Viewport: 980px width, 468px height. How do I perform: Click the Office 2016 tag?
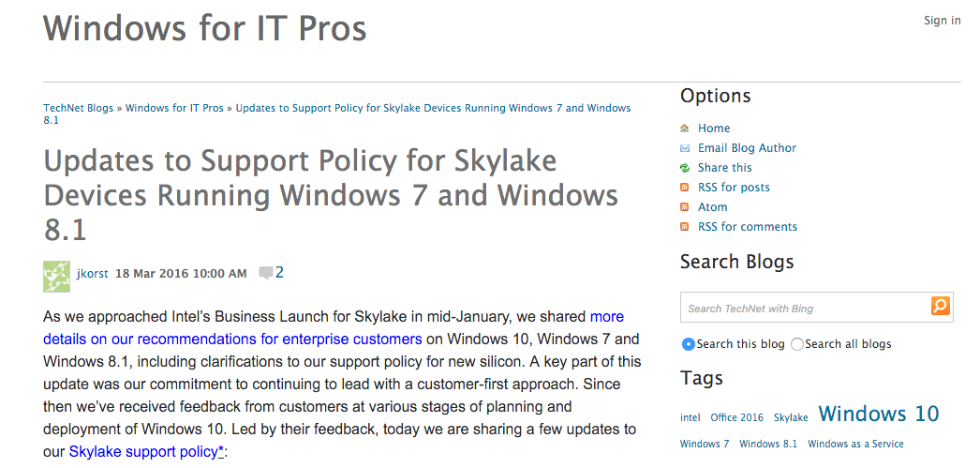[x=736, y=417]
